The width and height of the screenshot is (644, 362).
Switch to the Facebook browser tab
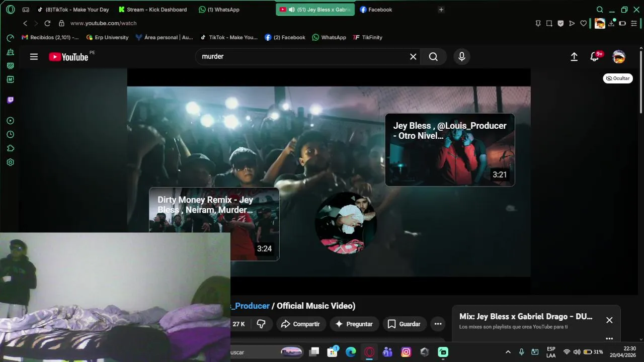(x=376, y=10)
